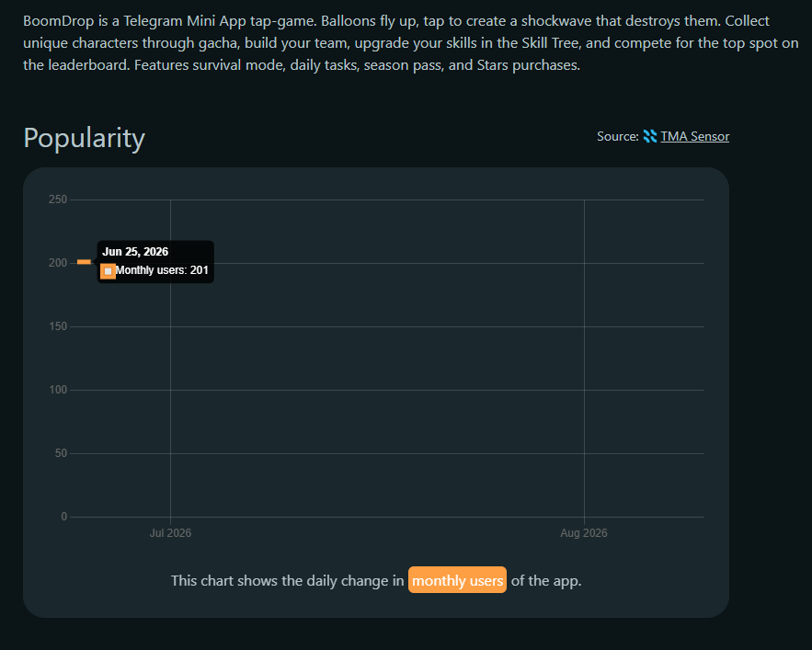Screen dimensions: 812x650
Task: Click the TMA Sensor logo icon
Action: pyautogui.click(x=650, y=136)
